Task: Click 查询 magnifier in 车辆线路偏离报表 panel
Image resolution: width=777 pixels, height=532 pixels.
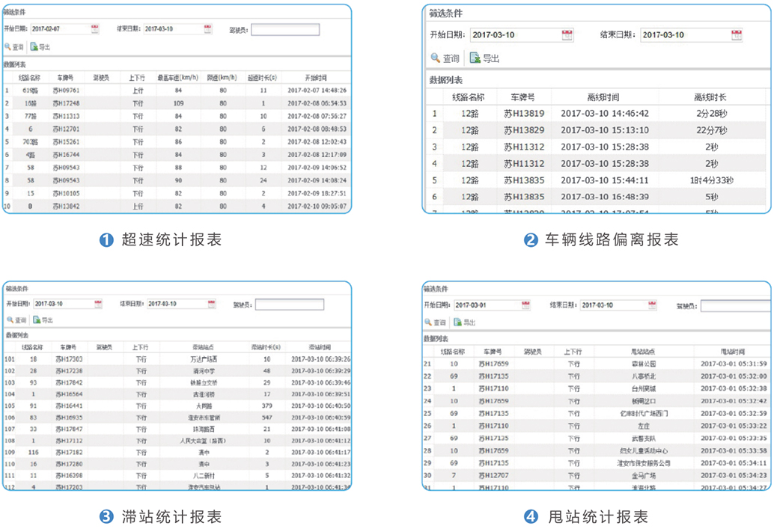Action: point(436,58)
